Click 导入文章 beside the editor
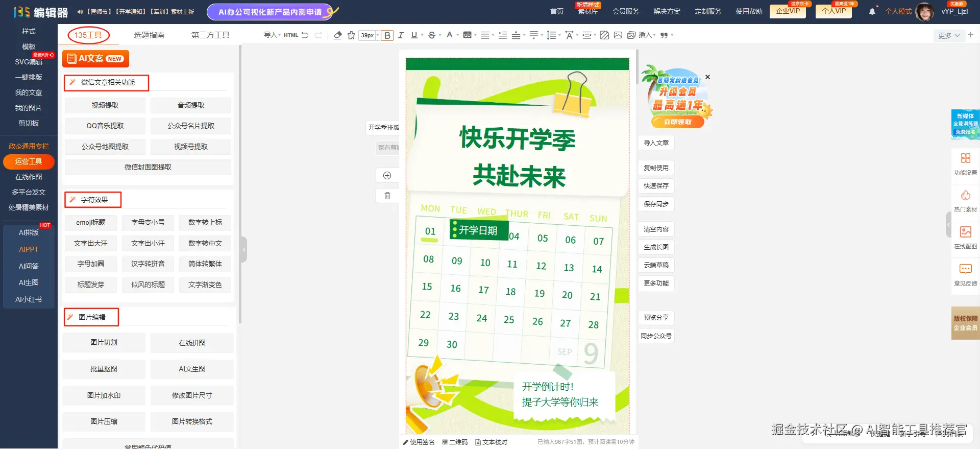This screenshot has width=980, height=449. [x=656, y=143]
